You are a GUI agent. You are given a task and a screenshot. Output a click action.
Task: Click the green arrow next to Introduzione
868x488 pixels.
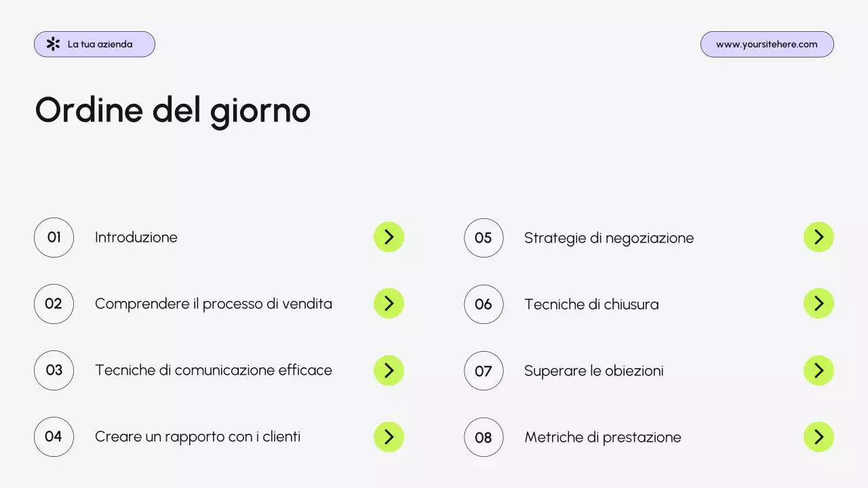(x=389, y=237)
